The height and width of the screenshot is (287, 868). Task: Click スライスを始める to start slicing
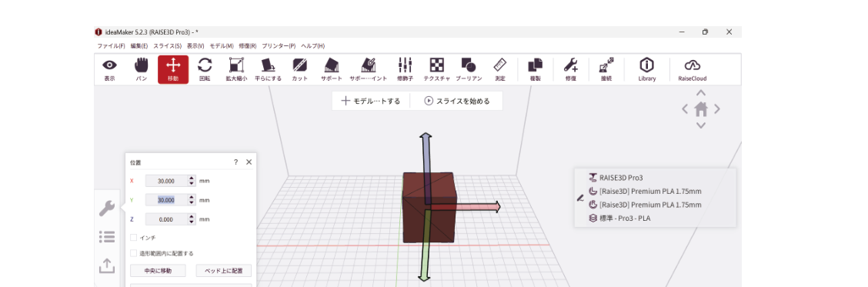[456, 101]
